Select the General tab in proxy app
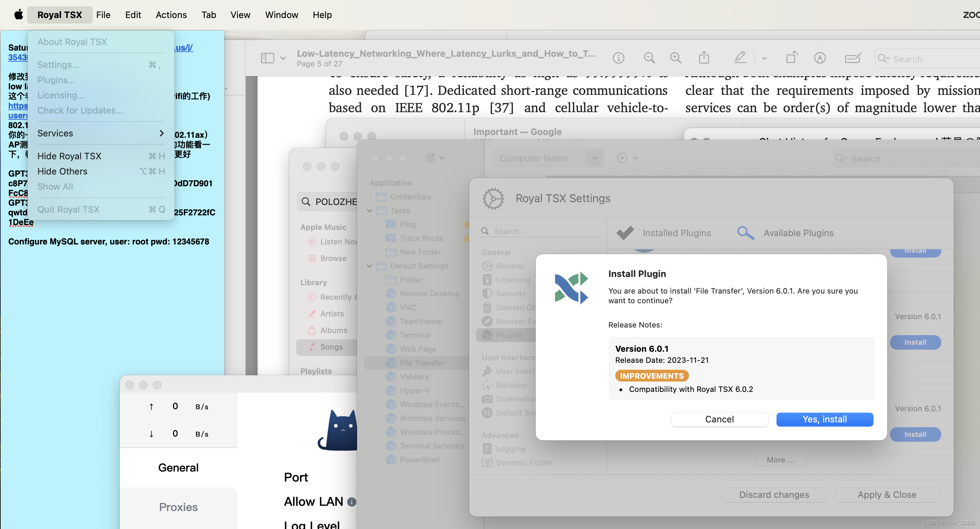 click(x=178, y=467)
